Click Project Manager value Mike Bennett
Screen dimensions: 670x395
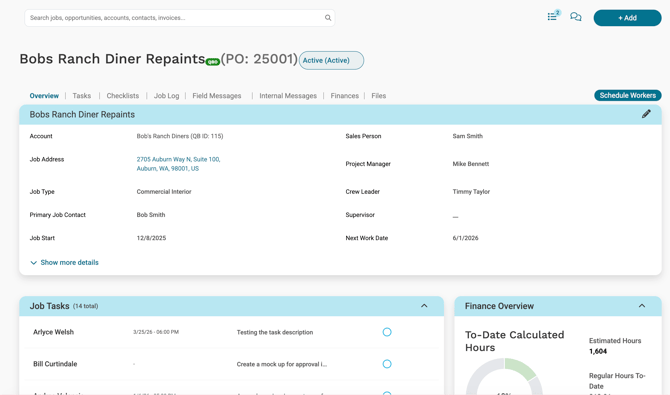click(470, 164)
